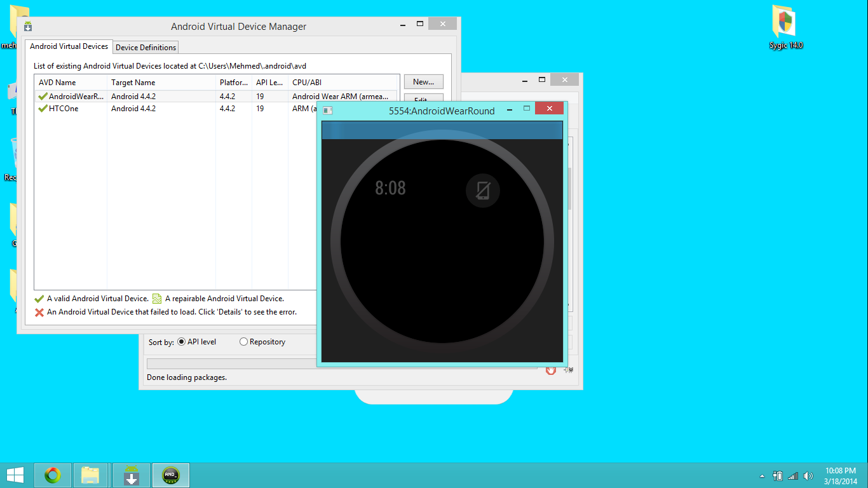The width and height of the screenshot is (868, 488).
Task: Click the emulator window's title bar icon
Action: click(328, 111)
